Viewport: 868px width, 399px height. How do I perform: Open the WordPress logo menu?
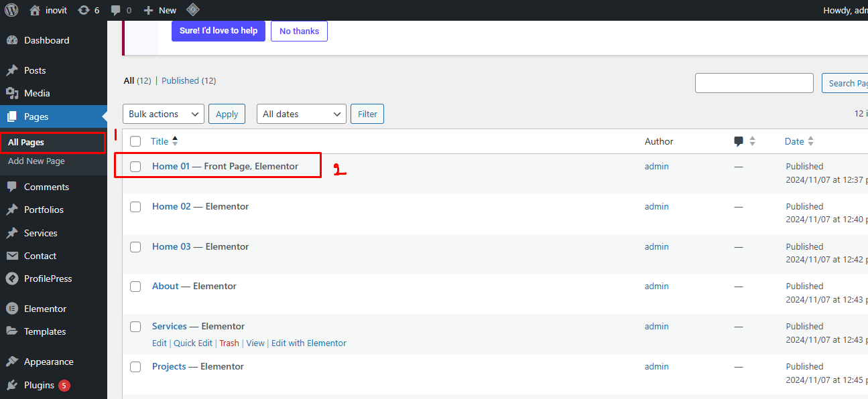pos(11,10)
